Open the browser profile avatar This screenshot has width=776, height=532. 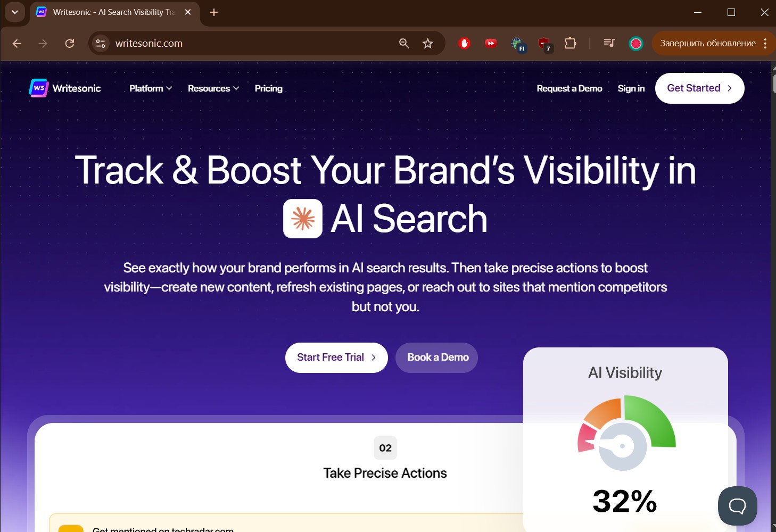pos(636,44)
